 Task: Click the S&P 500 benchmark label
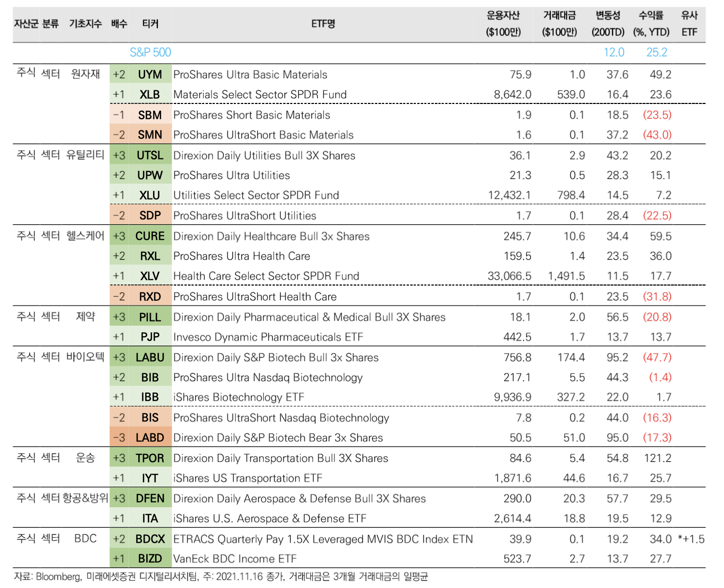pyautogui.click(x=150, y=52)
